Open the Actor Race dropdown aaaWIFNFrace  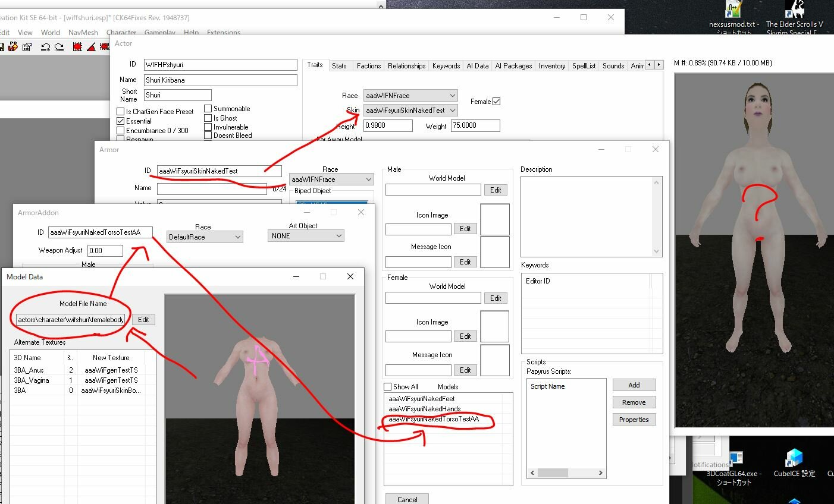(x=410, y=96)
